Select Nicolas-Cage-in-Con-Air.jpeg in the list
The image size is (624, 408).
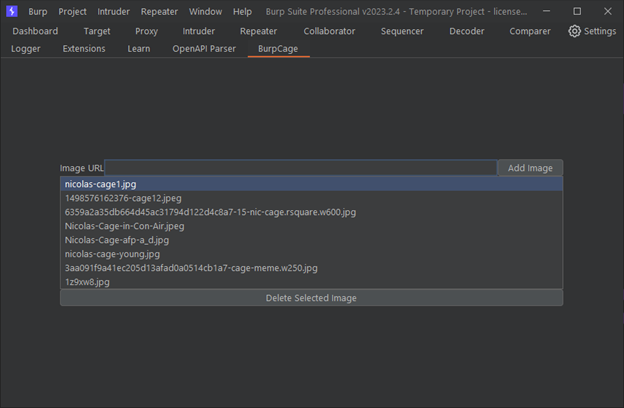click(x=311, y=226)
